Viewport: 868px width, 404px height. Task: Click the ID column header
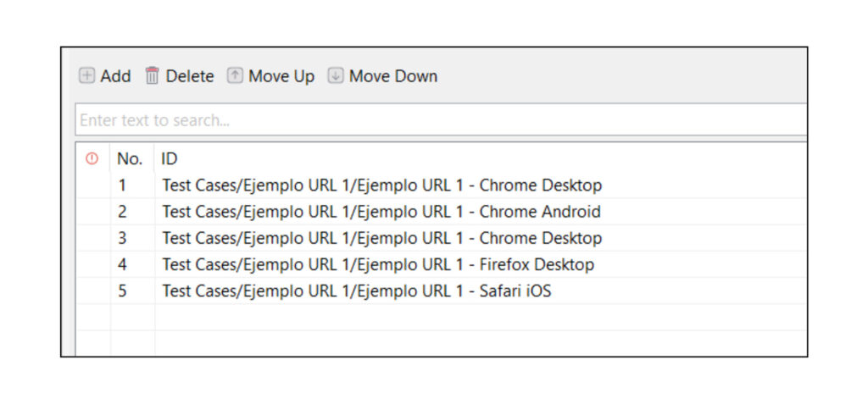coord(170,158)
